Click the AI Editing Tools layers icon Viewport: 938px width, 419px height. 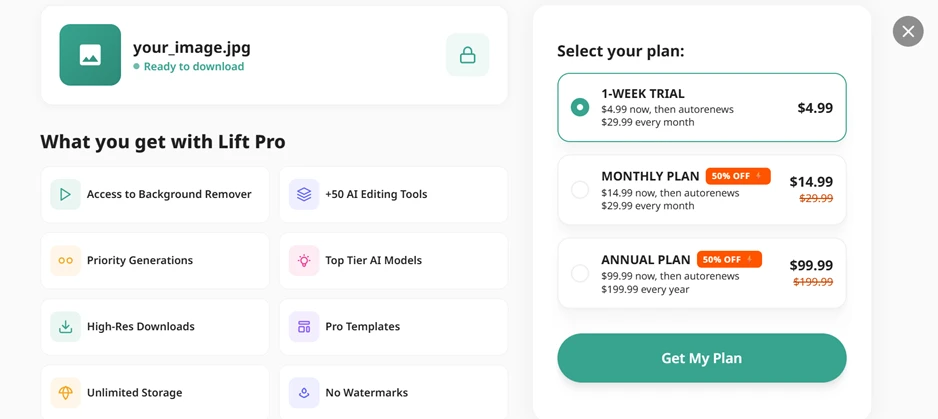point(304,195)
